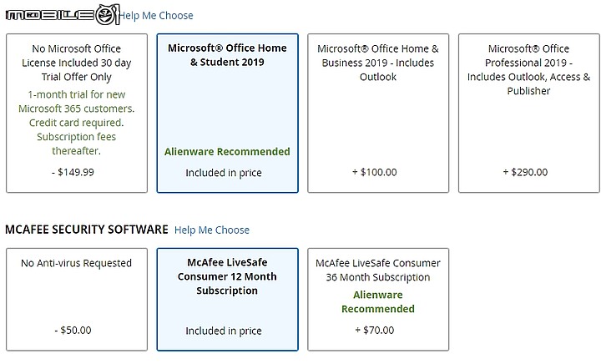Select No Anti-virus Requested option

click(x=77, y=299)
